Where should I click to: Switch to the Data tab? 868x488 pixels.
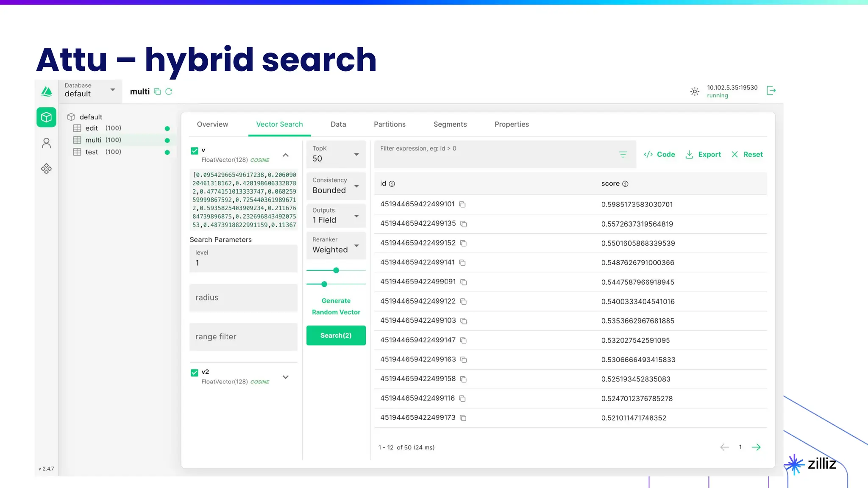point(338,125)
